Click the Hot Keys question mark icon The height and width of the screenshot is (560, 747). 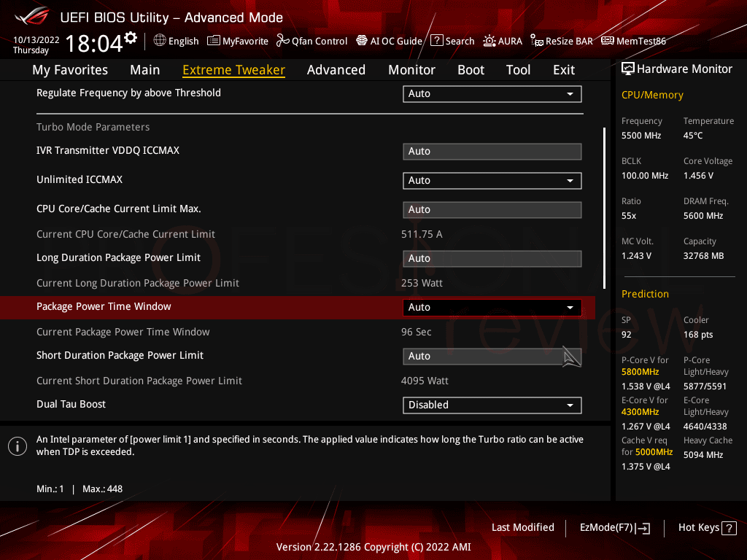[729, 528]
